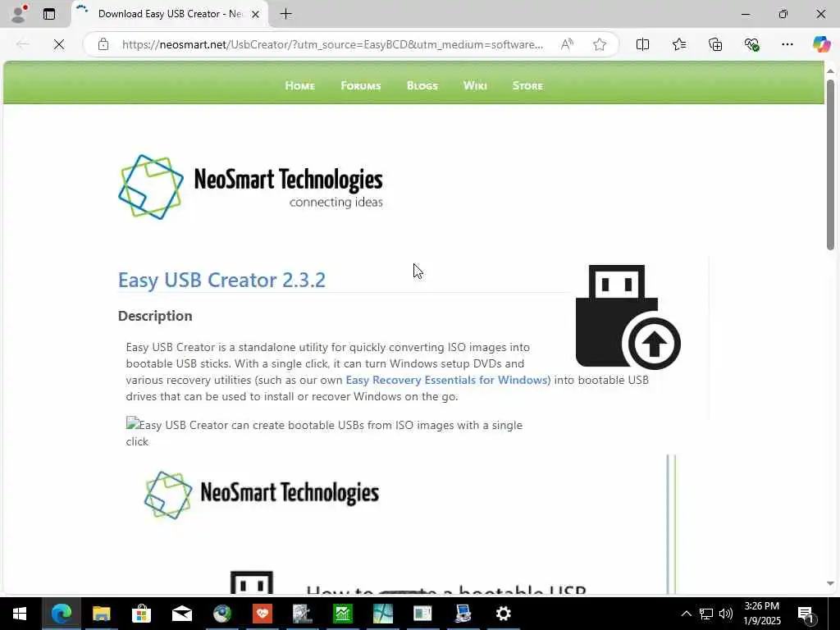Screen dimensions: 840x630
Task: Open the Windows Start menu
Action: (20, 614)
